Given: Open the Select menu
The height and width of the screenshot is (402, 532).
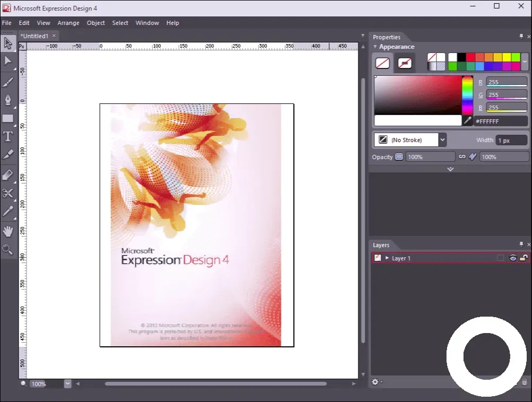Looking at the screenshot, I should [x=120, y=23].
